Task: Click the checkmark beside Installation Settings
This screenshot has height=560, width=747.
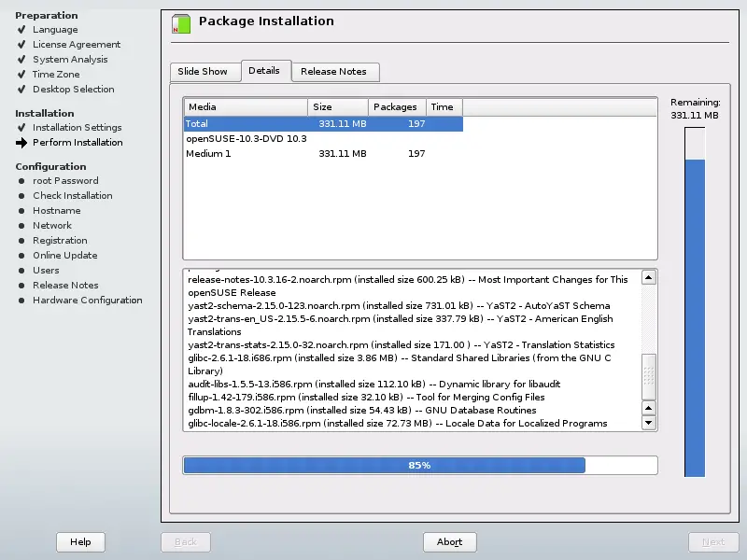Action: tap(21, 128)
